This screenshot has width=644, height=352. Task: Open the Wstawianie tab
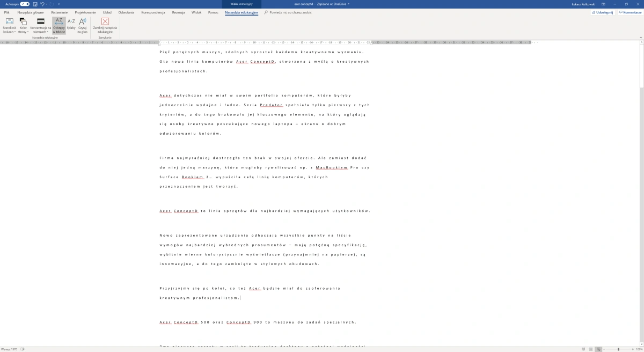[59, 12]
